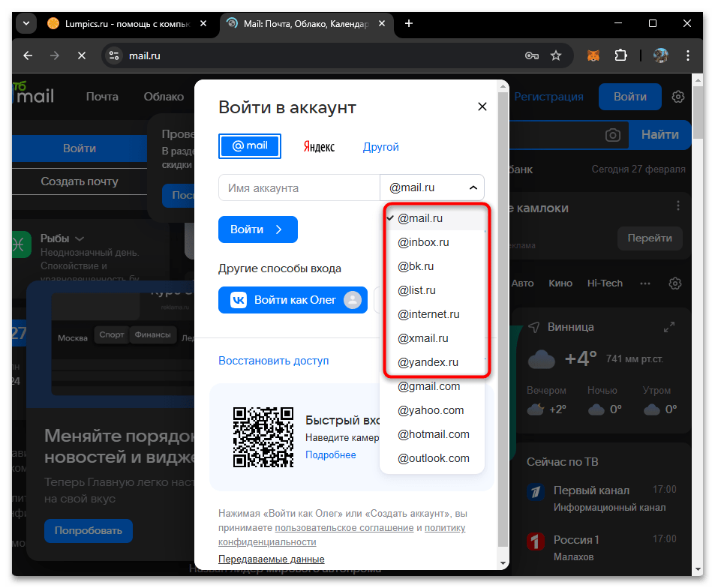The image size is (715, 588).
Task: Choose @gmail.com from domain list
Action: 432,386
